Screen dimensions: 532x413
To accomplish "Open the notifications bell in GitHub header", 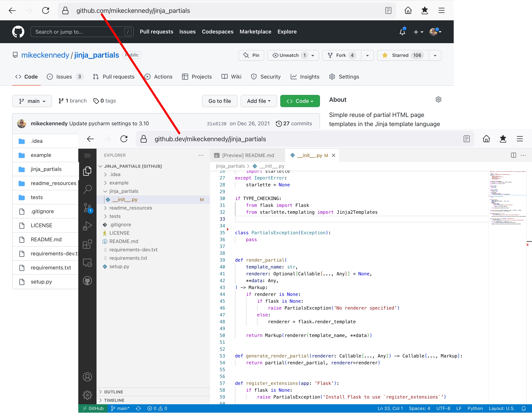I will [x=402, y=32].
